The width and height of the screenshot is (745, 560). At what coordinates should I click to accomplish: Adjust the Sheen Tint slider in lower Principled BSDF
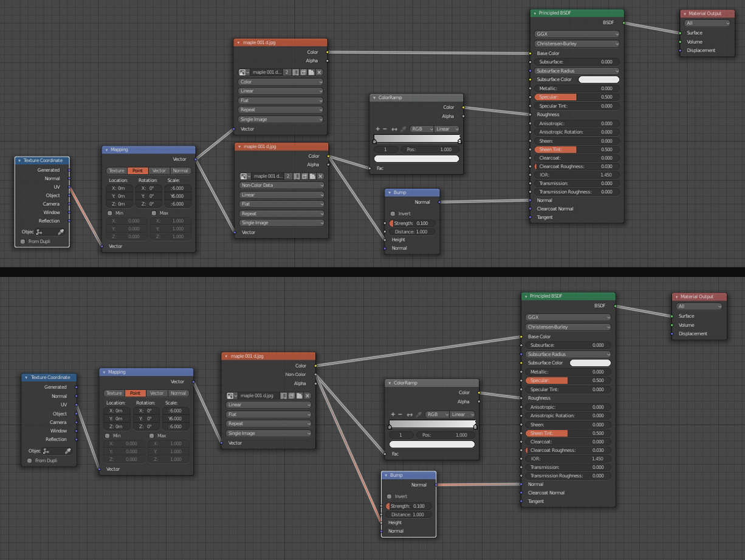tap(569, 433)
